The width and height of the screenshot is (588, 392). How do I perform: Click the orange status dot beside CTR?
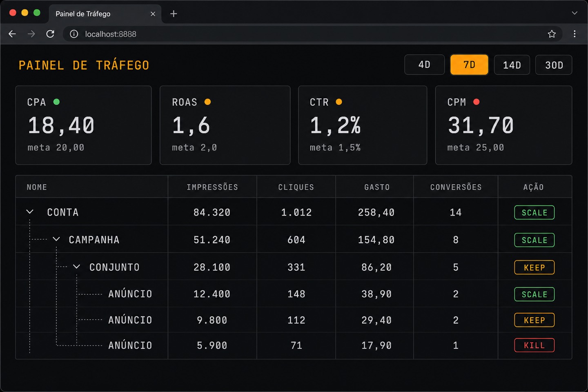[x=339, y=102]
